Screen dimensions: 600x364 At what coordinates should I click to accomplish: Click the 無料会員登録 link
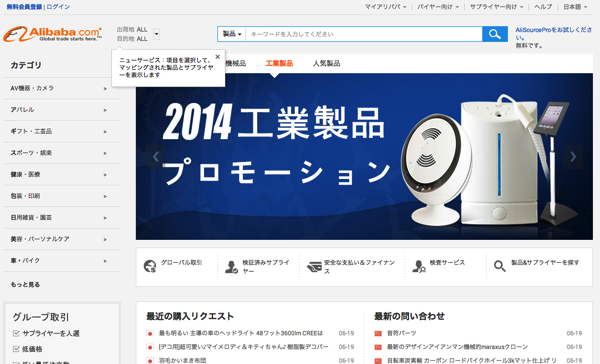tap(24, 7)
